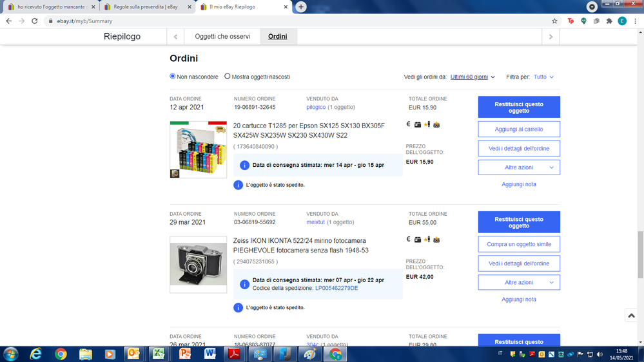Open 'Zeiss IKON IKONTA 522/24' title link
The image size is (644, 362).
[300, 245]
